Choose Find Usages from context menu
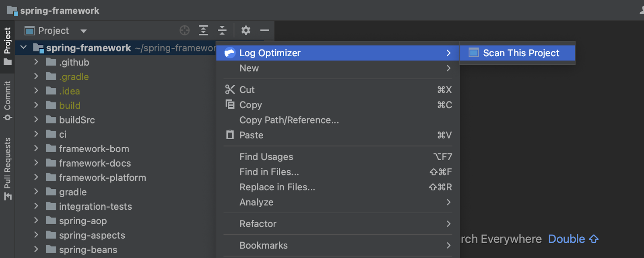This screenshot has height=258, width=644. coord(266,157)
